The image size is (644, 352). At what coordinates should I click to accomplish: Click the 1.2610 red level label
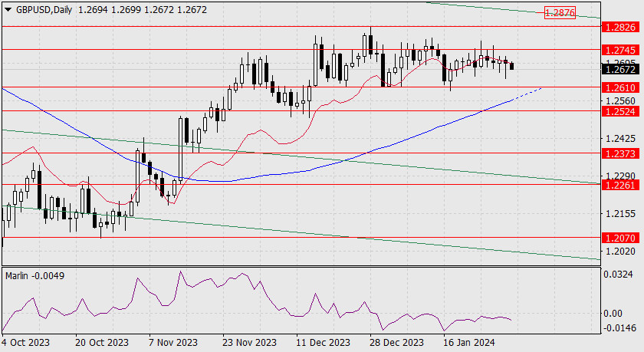[620, 87]
